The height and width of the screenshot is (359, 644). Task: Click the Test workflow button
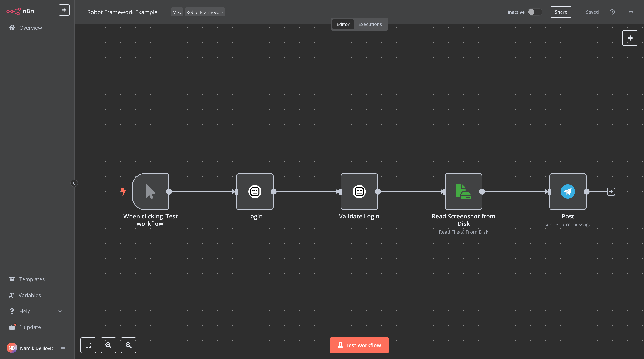coord(359,345)
